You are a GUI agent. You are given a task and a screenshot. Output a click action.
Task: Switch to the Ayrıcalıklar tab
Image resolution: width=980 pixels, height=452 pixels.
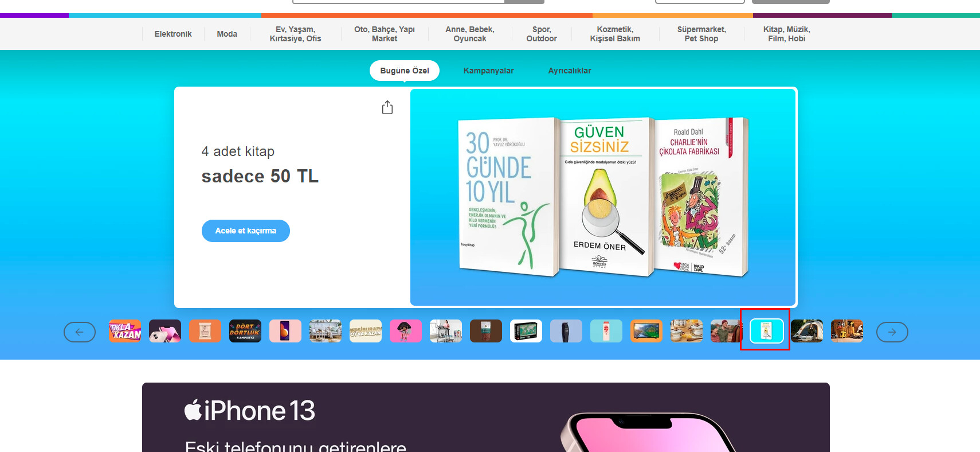[x=569, y=71]
